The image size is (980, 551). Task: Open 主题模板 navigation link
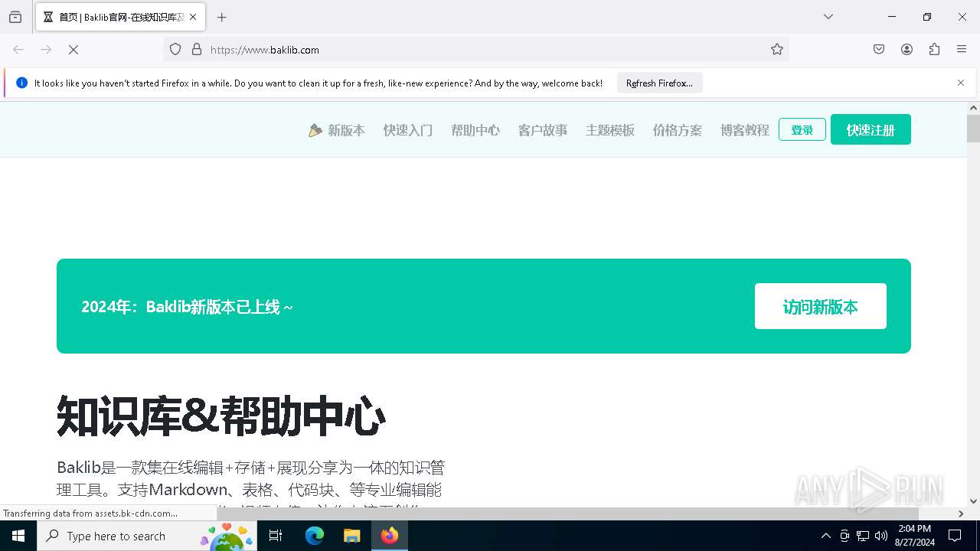(610, 130)
